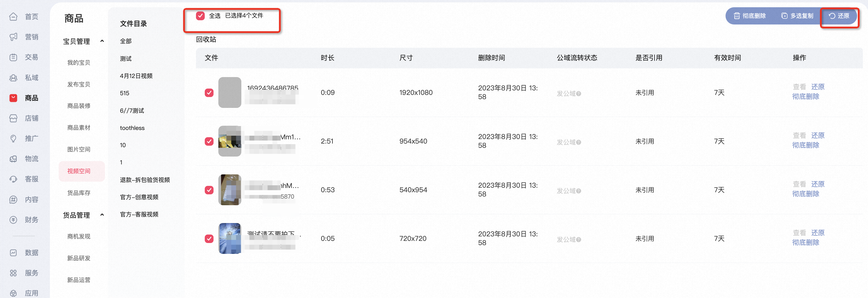868x298 pixels.
Task: Click the top 还原 restore button
Action: click(839, 16)
